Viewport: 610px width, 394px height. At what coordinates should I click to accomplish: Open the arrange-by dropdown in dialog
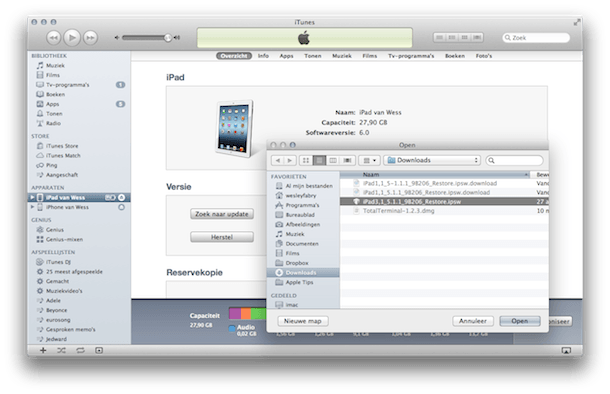pyautogui.click(x=369, y=160)
